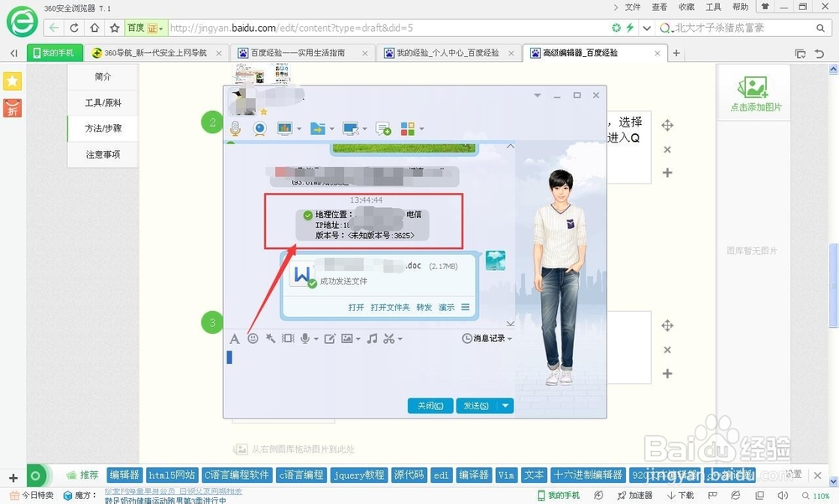
Task: Click the red discount 折 sidebar icon
Action: (x=13, y=108)
